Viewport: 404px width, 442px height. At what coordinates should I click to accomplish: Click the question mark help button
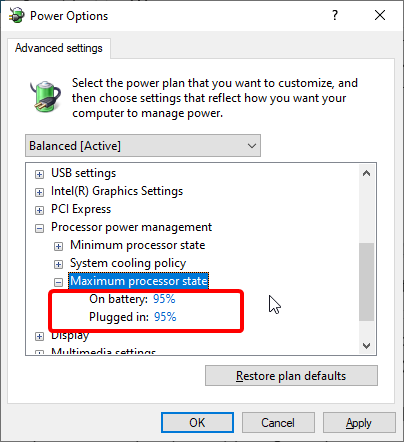335,15
